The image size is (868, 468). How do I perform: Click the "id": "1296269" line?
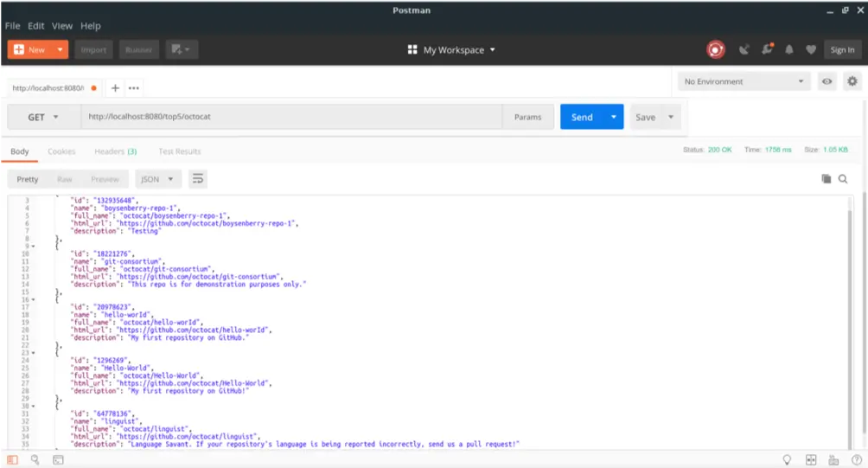(100, 361)
